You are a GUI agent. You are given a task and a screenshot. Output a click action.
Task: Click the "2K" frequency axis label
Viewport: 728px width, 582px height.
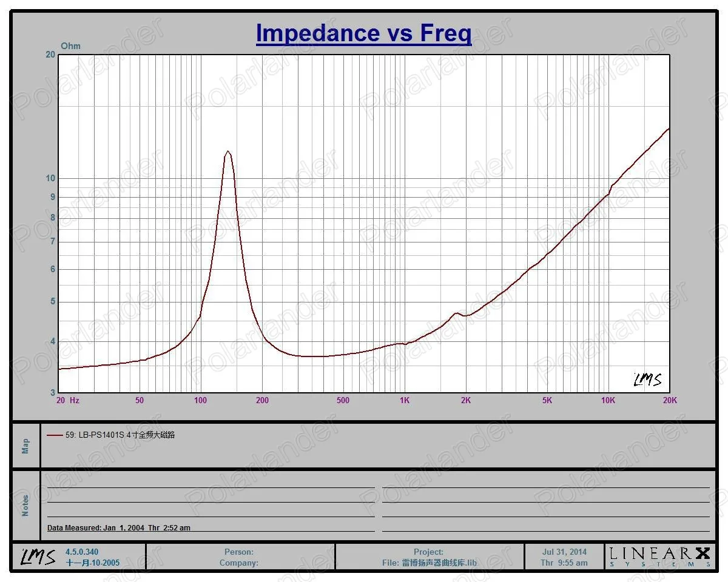[466, 400]
